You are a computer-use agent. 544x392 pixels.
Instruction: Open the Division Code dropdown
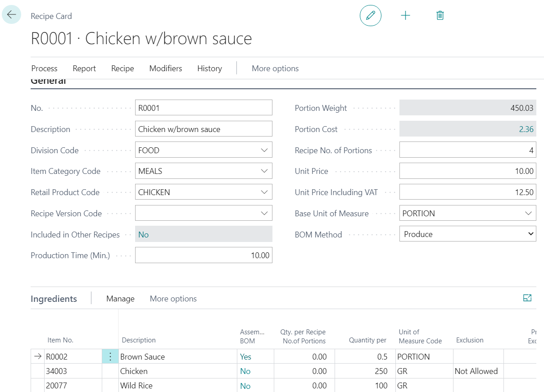tap(264, 150)
